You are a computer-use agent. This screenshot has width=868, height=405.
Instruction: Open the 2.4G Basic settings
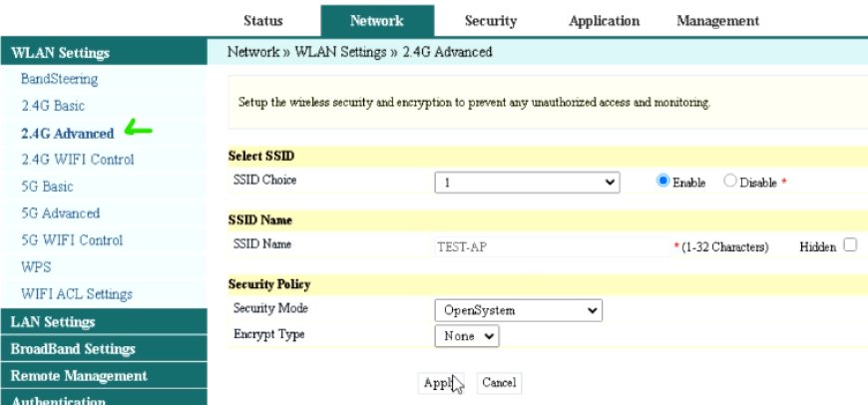tap(53, 106)
